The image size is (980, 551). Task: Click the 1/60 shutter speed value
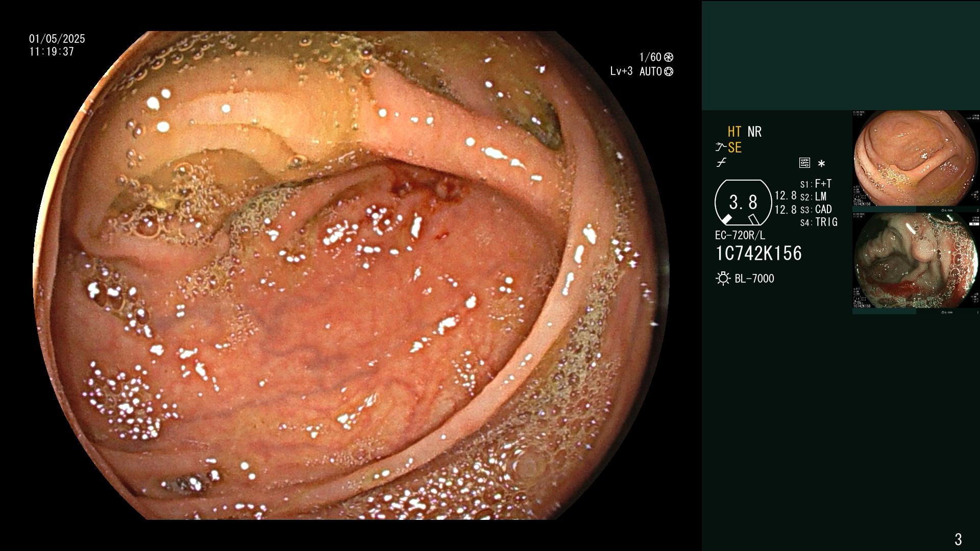pos(650,57)
